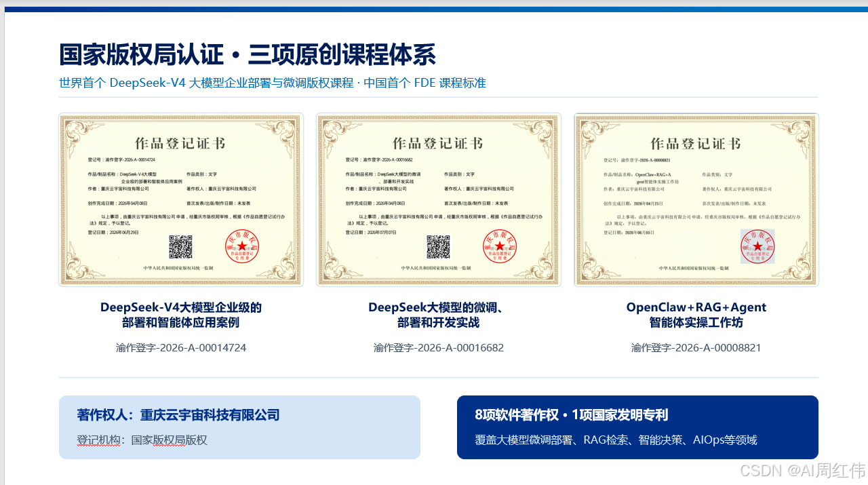This screenshot has width=868, height=485.
Task: Click 作品登记证书 title on the DeepSeek-V4 certificate
Action: coord(180,144)
